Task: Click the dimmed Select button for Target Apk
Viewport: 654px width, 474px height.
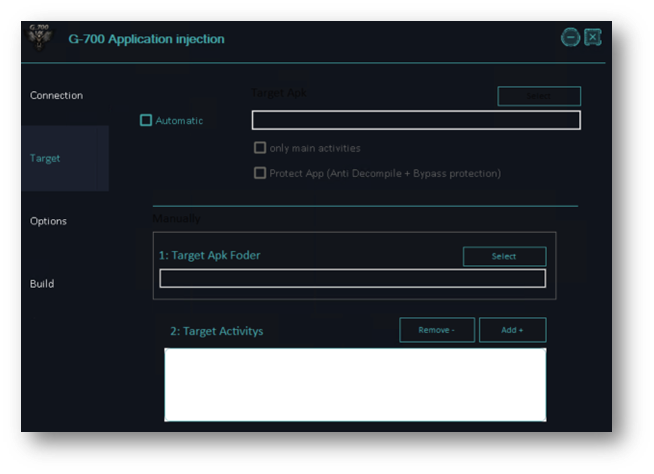Action: [x=539, y=96]
